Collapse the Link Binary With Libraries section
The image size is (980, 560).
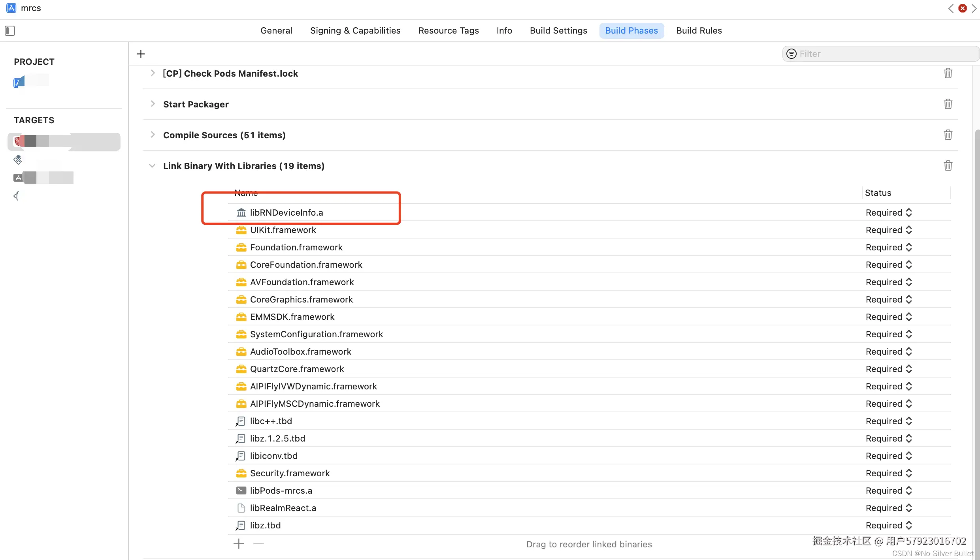[x=152, y=166]
